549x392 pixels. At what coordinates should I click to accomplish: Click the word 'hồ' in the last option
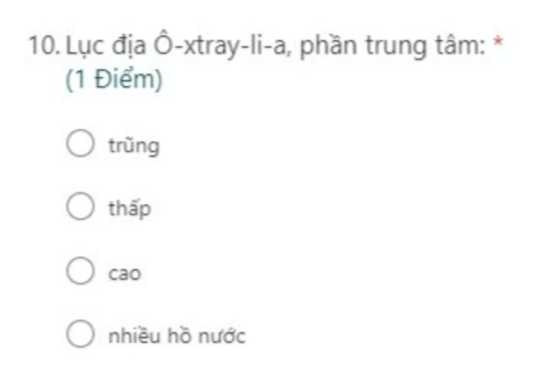click(180, 335)
